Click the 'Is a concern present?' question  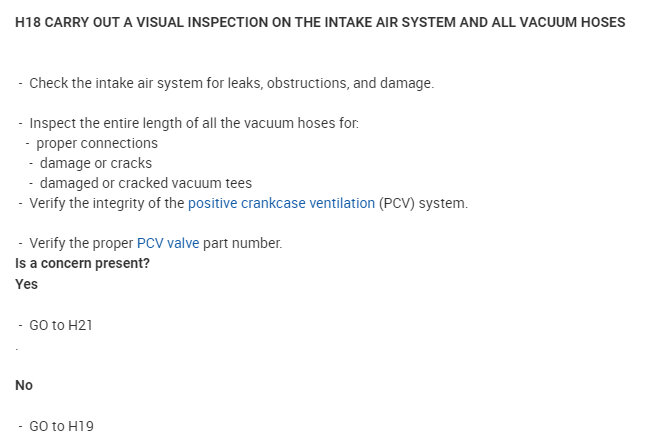tap(83, 263)
